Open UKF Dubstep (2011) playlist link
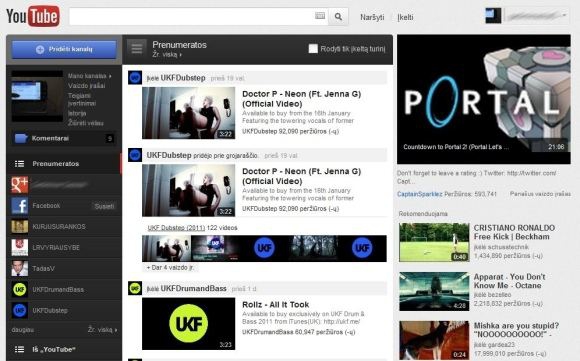 pos(176,227)
